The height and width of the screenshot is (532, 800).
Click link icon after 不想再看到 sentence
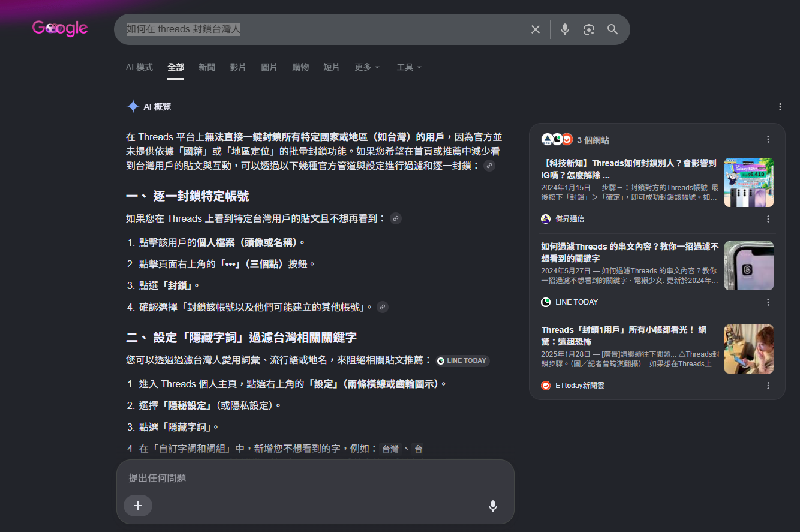(396, 218)
